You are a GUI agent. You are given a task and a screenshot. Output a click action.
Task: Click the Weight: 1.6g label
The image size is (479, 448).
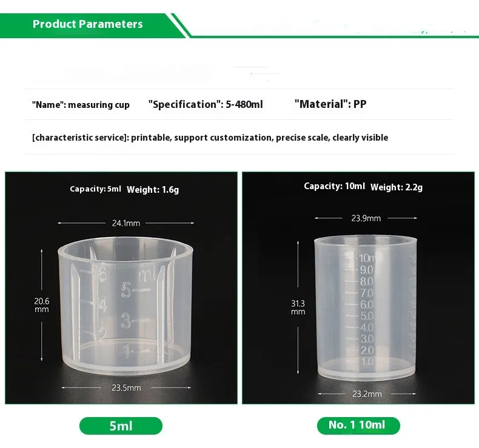[153, 190]
